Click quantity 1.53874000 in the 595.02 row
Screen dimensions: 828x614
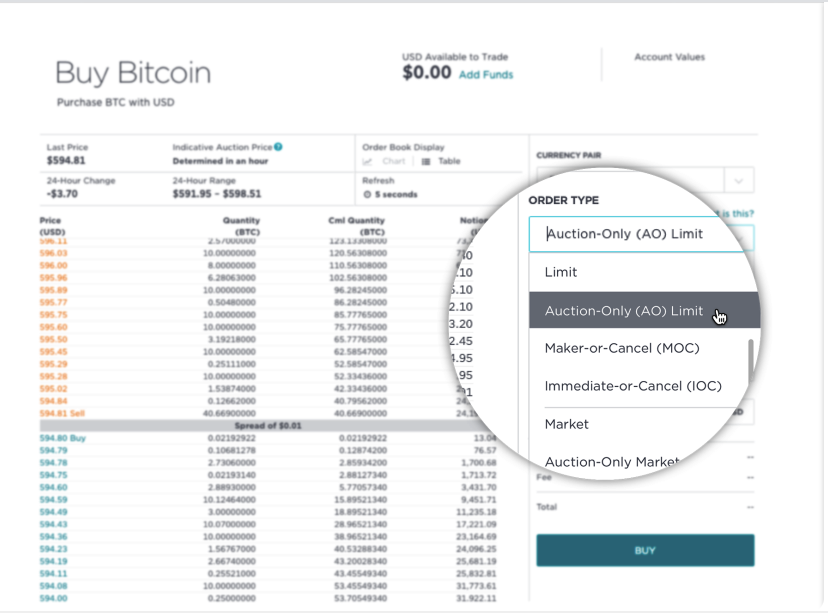[232, 389]
